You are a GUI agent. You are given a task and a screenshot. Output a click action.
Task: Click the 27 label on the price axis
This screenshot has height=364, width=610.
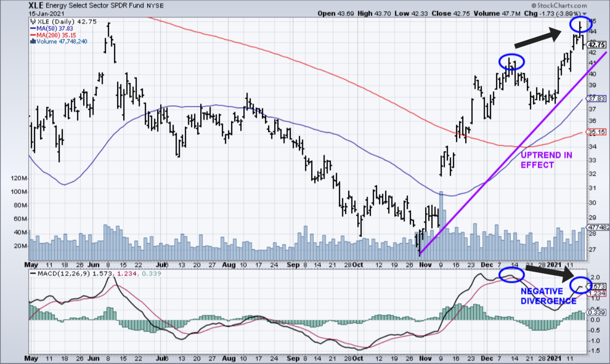pyautogui.click(x=592, y=250)
